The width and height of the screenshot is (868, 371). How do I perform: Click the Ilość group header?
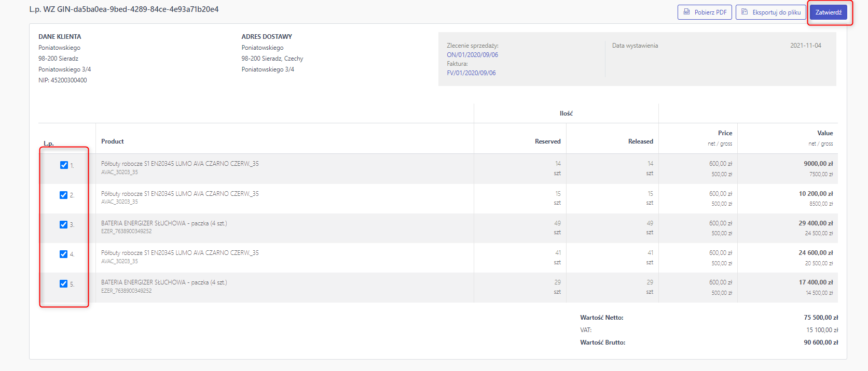pyautogui.click(x=566, y=113)
